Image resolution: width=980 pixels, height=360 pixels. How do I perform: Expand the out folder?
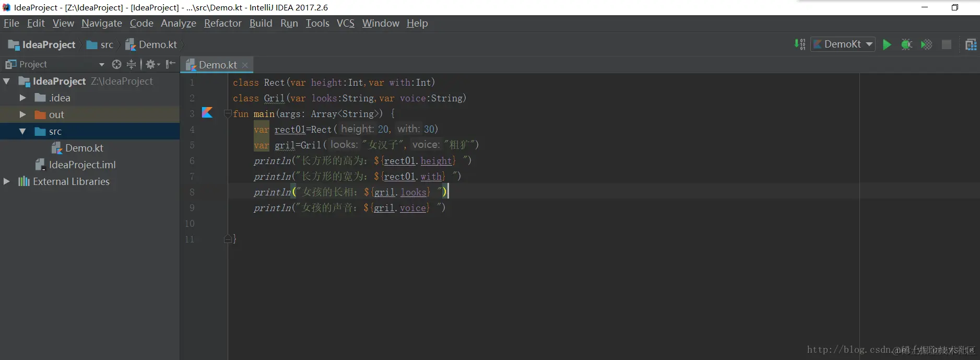[22, 114]
